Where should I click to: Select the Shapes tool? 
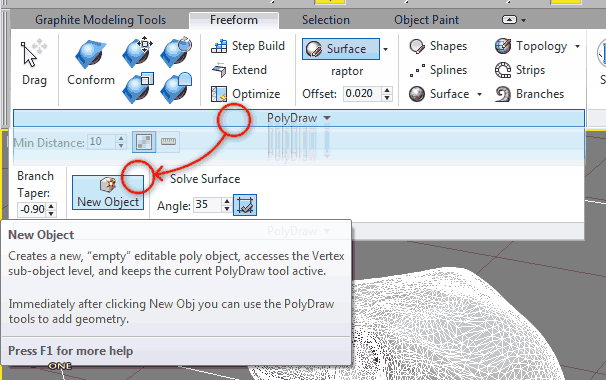tap(438, 46)
